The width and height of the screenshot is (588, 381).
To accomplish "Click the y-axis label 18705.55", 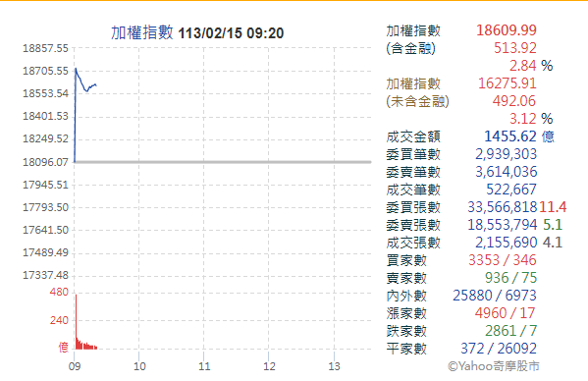I will pos(45,71).
